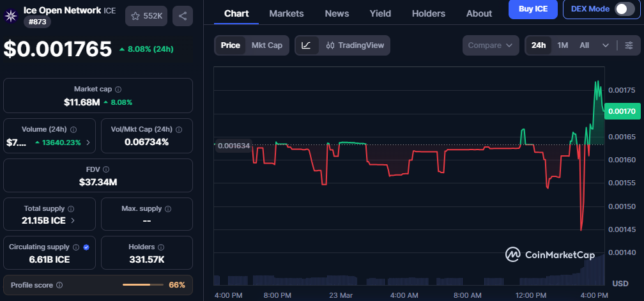Open chart settings sliders icon
This screenshot has height=301, width=644.
(x=629, y=45)
